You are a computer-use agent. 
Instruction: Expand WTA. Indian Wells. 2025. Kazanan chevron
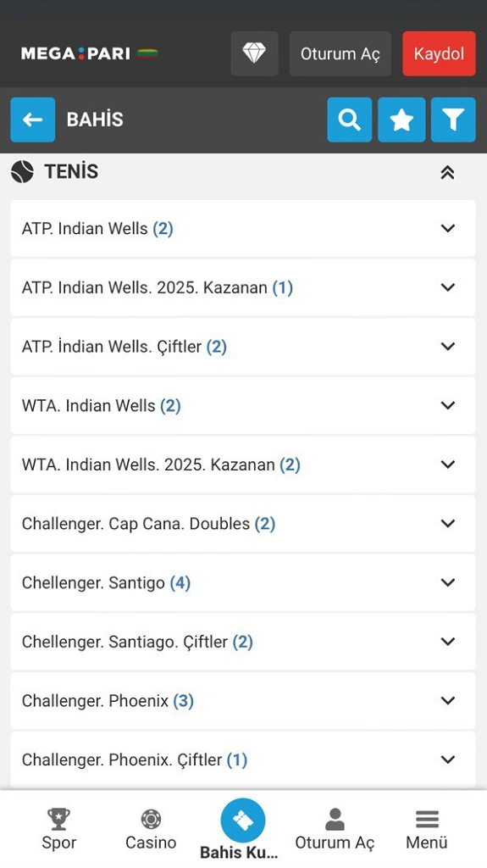pos(448,464)
